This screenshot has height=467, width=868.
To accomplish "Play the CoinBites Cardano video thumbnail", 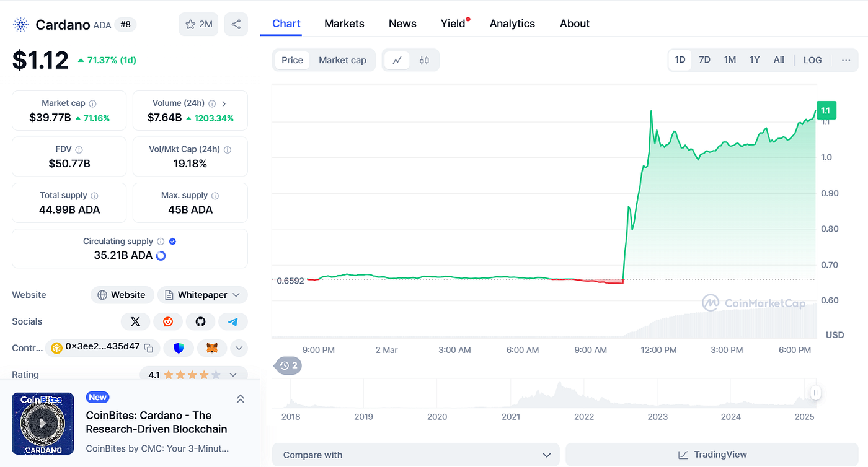I will 43,424.
